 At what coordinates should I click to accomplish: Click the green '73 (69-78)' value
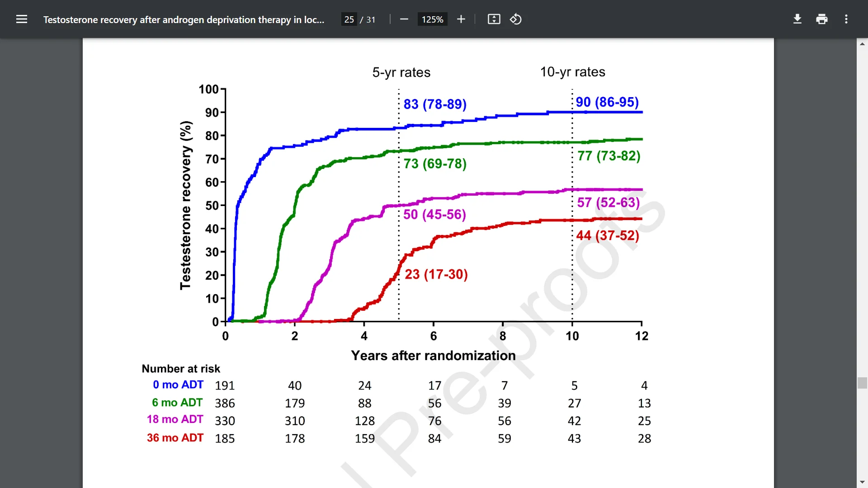click(435, 164)
